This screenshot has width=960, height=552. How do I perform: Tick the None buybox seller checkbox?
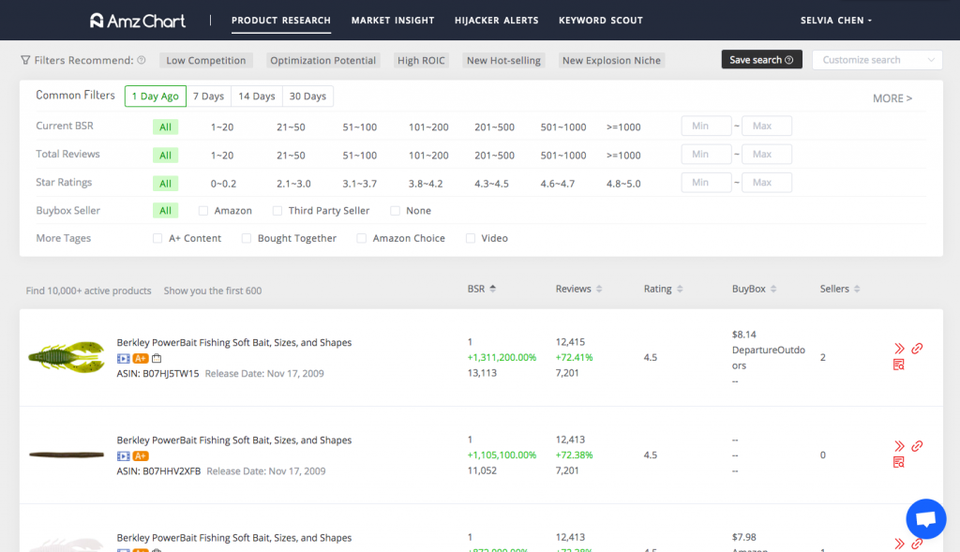click(x=395, y=211)
